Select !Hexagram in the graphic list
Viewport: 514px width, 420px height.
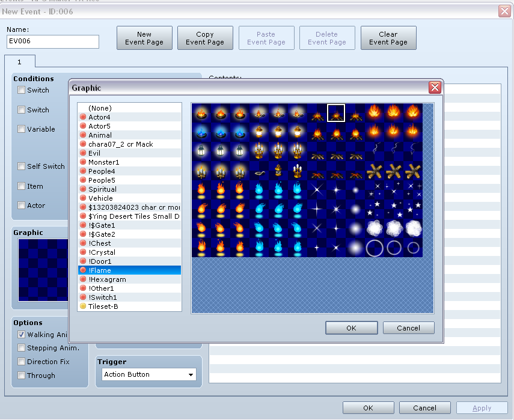coord(129,279)
